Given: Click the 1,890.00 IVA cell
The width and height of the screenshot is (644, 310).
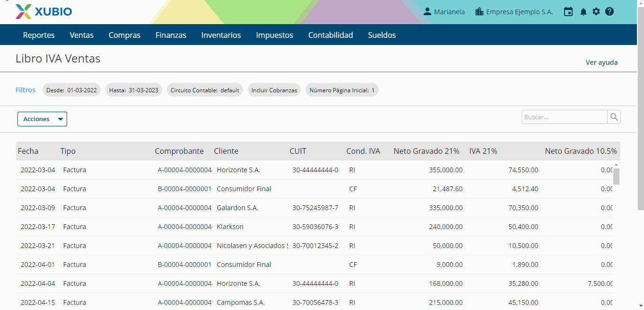Looking at the screenshot, I should click(525, 265).
